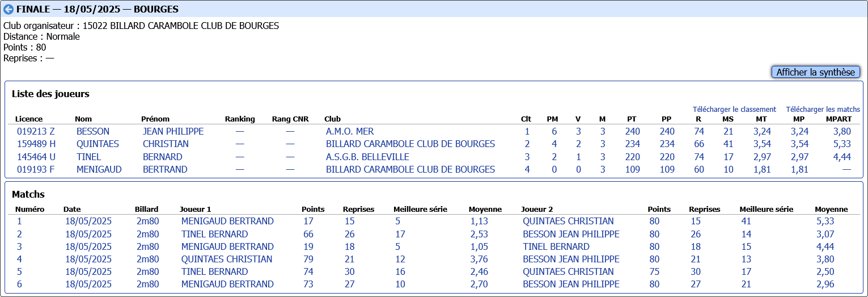Click PT value 220 in TINEL row
Image resolution: width=868 pixels, height=297 pixels.
[633, 157]
